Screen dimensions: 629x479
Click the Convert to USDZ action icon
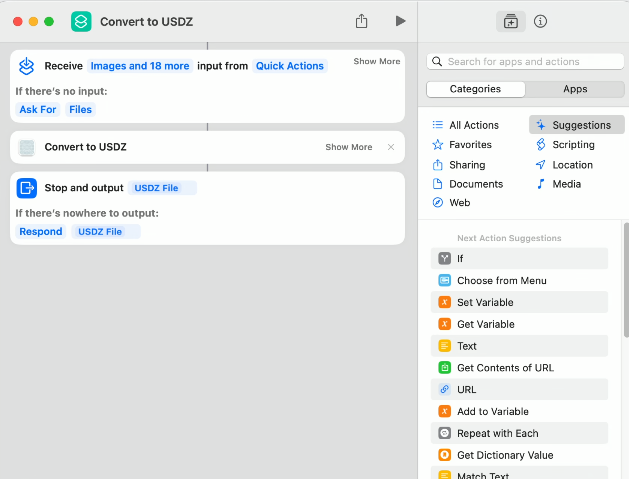point(26,147)
